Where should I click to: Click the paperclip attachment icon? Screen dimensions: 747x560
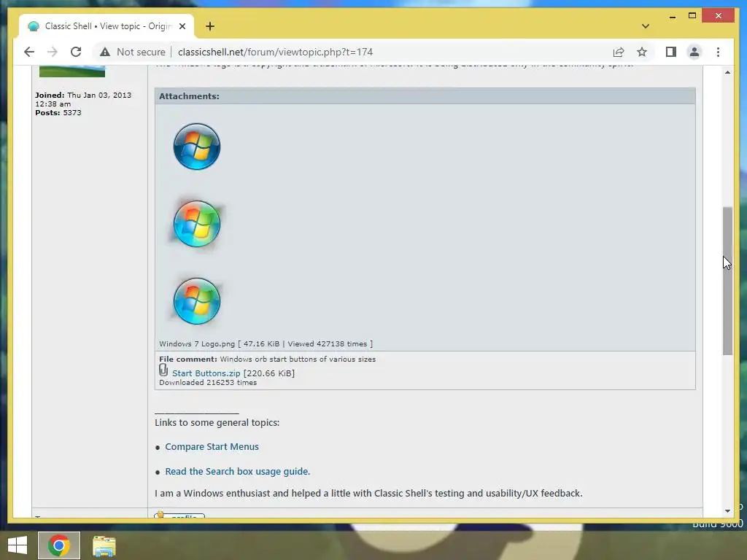[x=163, y=370]
